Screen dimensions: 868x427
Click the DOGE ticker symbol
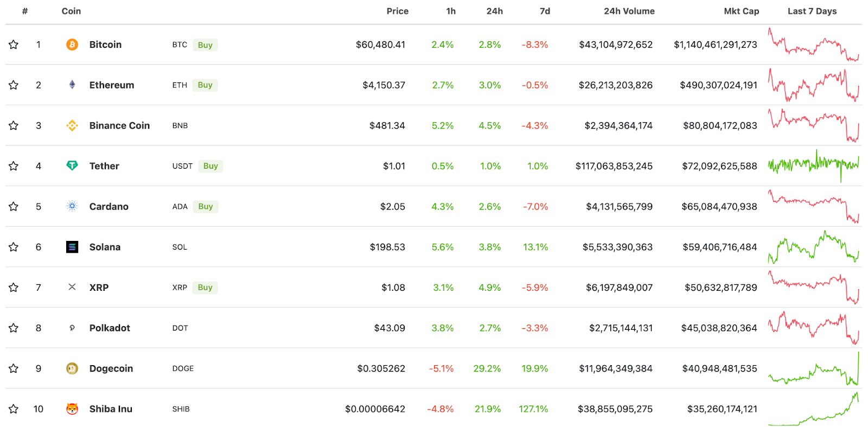[183, 368]
